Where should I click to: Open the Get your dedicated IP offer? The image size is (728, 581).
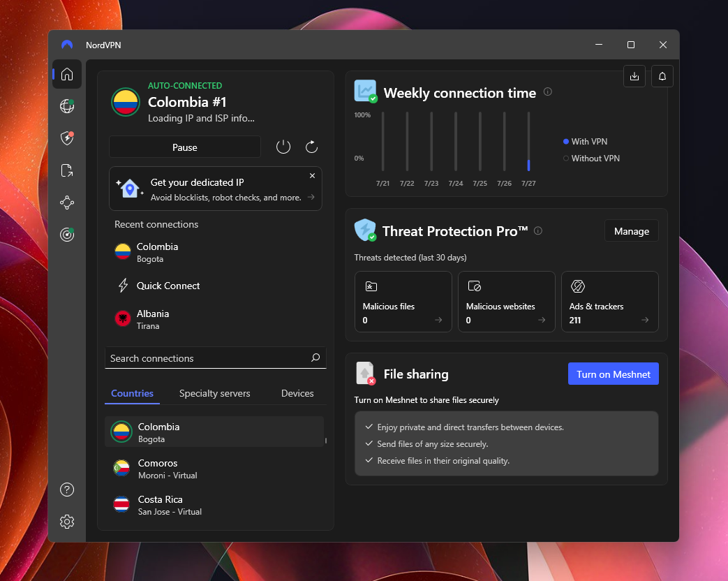pyautogui.click(x=216, y=189)
